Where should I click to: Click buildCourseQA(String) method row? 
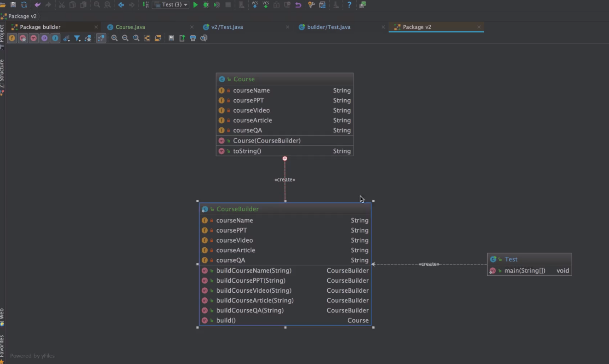click(x=285, y=310)
